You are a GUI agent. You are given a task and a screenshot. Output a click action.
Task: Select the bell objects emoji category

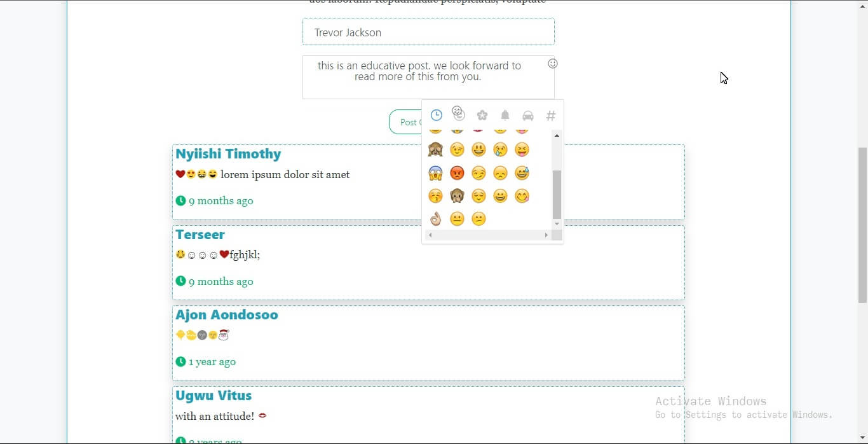505,115
